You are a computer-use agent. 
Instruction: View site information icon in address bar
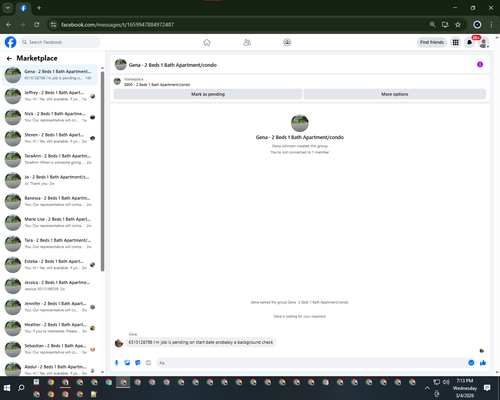pos(53,25)
